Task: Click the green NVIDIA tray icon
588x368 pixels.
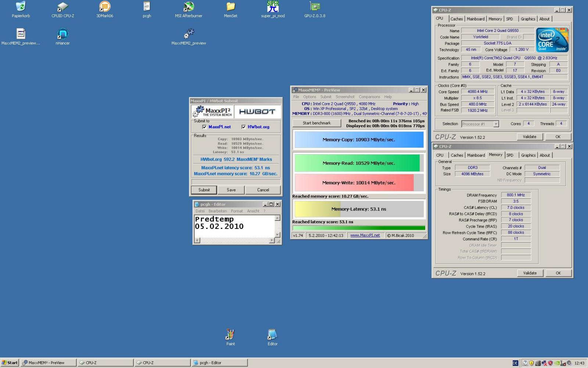Action: point(556,363)
